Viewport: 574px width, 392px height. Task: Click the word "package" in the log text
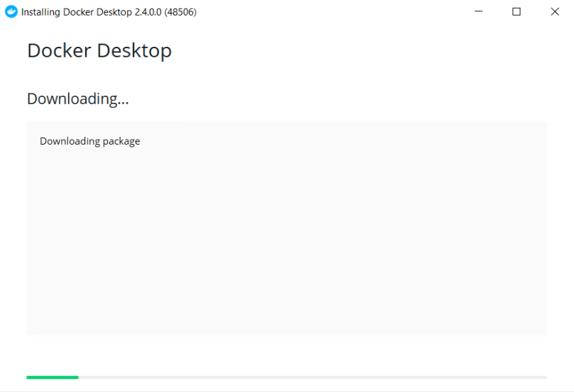pyautogui.click(x=121, y=141)
